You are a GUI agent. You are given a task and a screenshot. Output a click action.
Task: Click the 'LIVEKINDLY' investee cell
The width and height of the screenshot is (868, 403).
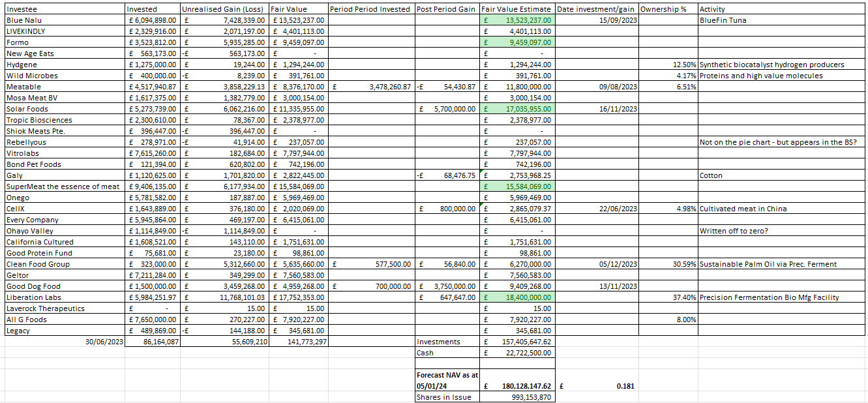click(x=65, y=31)
